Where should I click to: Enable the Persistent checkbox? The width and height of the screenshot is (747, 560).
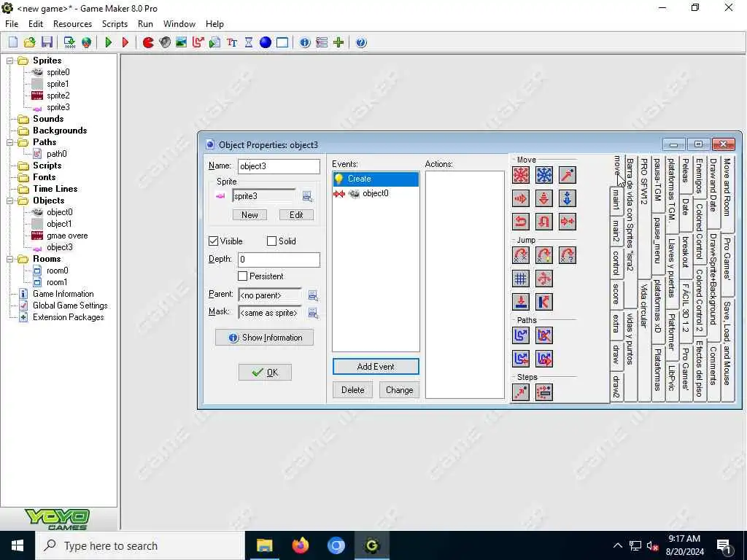point(242,276)
